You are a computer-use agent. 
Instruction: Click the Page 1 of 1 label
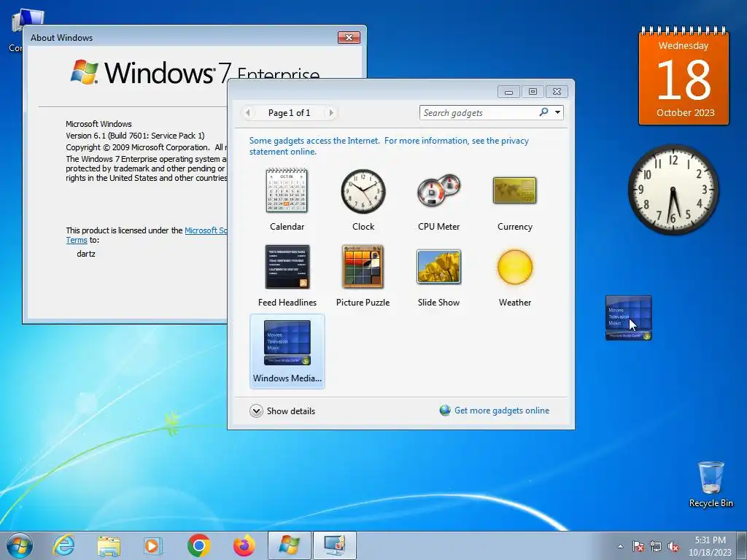289,113
